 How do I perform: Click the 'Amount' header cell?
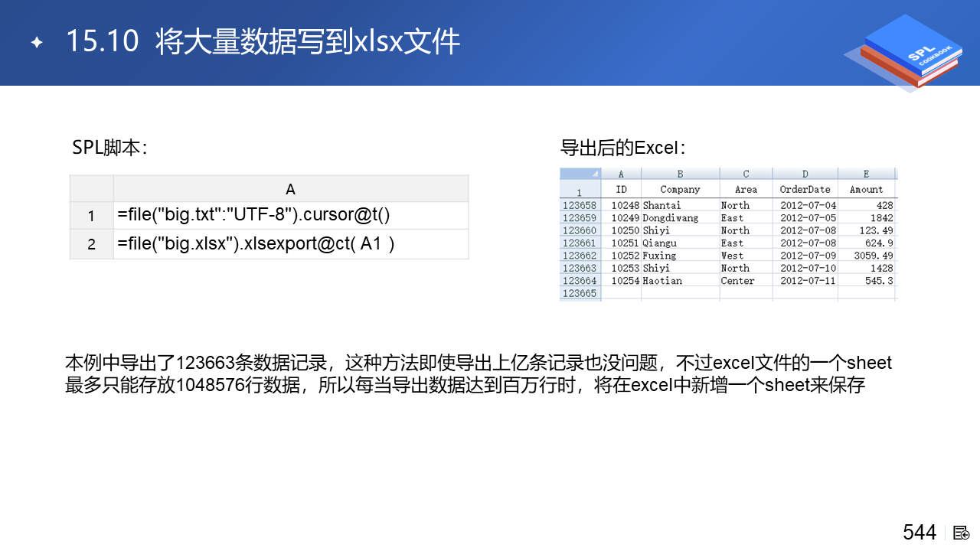coord(867,189)
